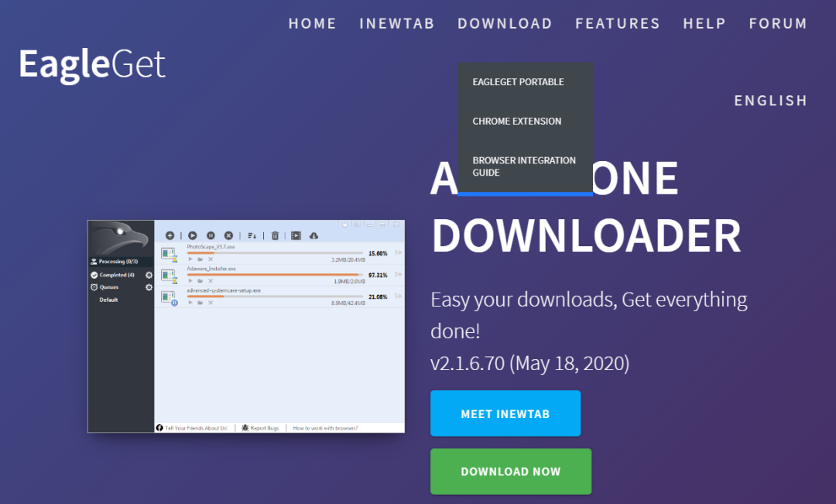The image size is (836, 504).
Task: Select the Default queue
Action: 108,300
